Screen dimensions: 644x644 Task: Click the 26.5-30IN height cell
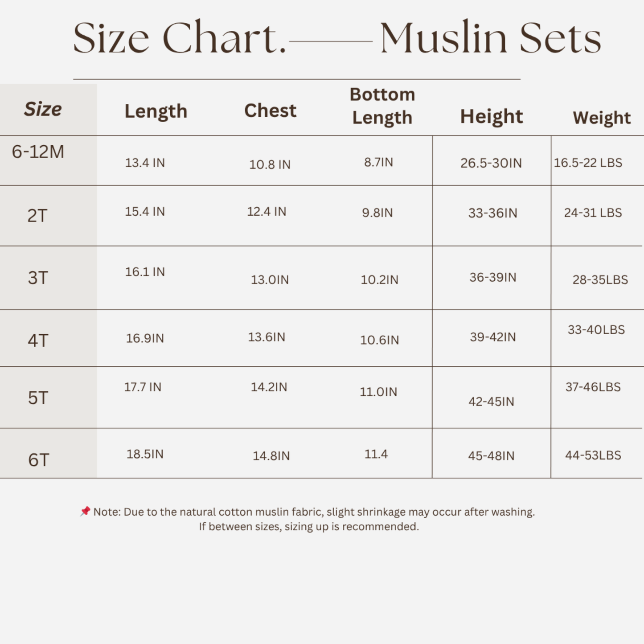tap(491, 163)
